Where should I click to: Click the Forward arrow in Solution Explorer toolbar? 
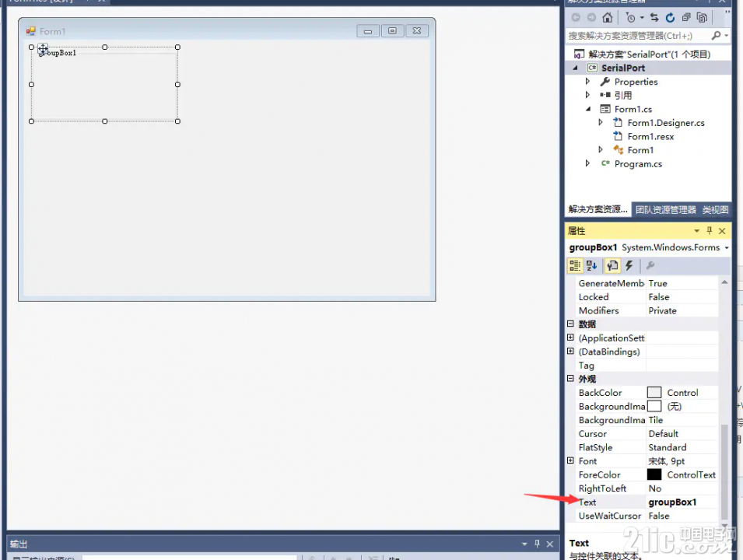[591, 18]
